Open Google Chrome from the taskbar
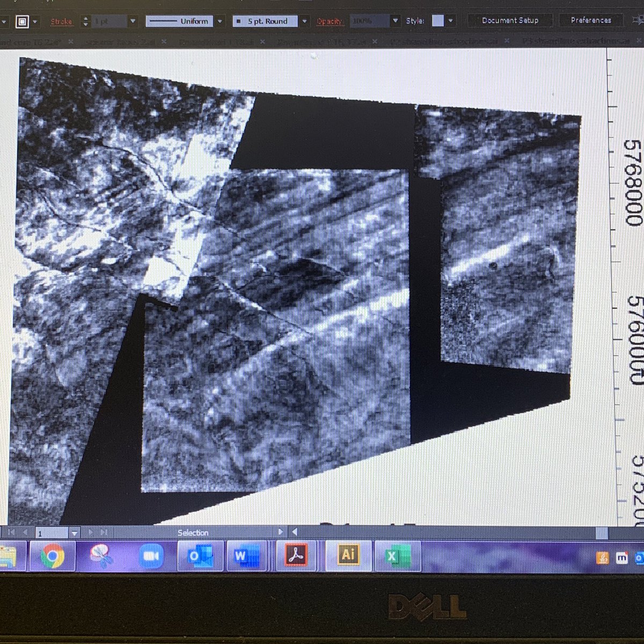Screen dimensions: 644x644 [x=52, y=557]
